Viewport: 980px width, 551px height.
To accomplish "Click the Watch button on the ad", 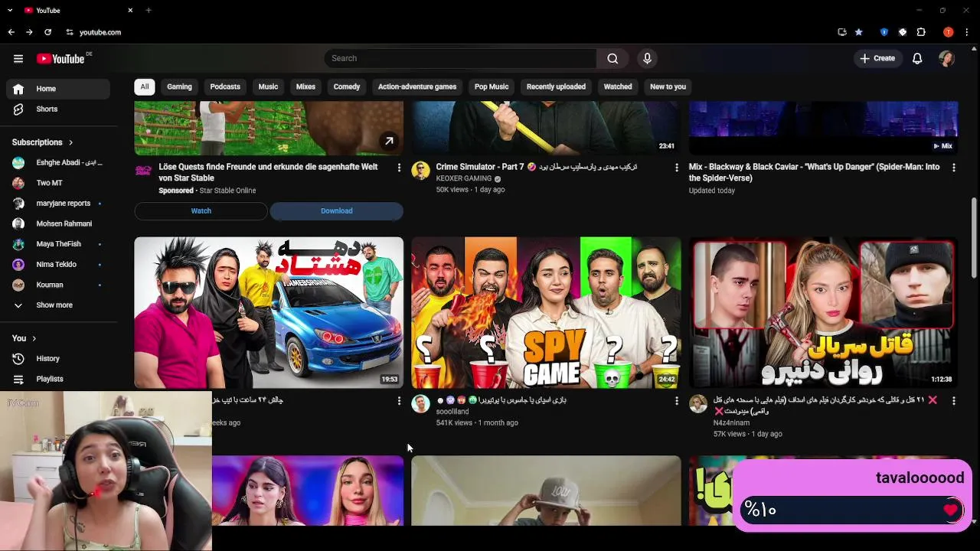I will point(201,211).
